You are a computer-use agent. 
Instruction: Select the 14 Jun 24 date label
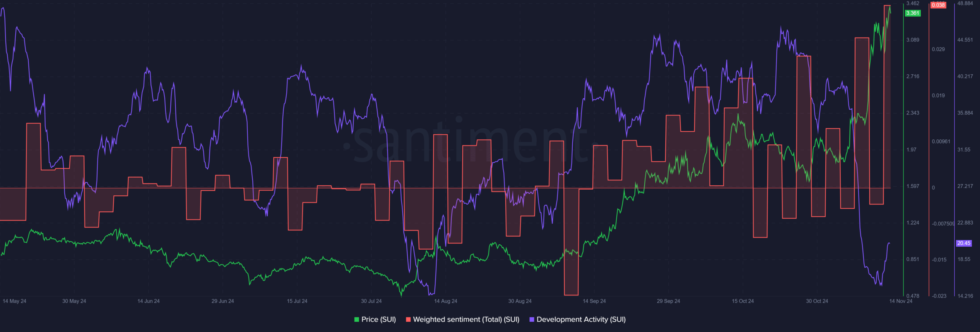point(149,301)
